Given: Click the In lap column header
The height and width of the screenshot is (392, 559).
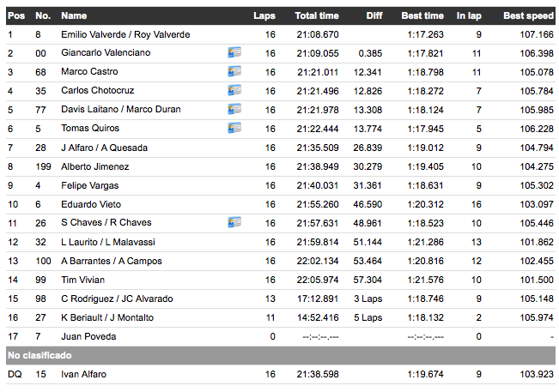Looking at the screenshot, I should [469, 15].
